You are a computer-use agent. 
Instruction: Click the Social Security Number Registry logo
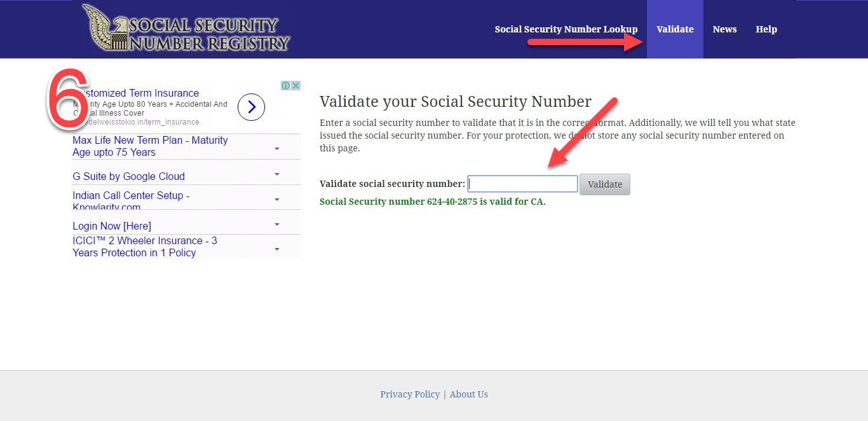186,29
